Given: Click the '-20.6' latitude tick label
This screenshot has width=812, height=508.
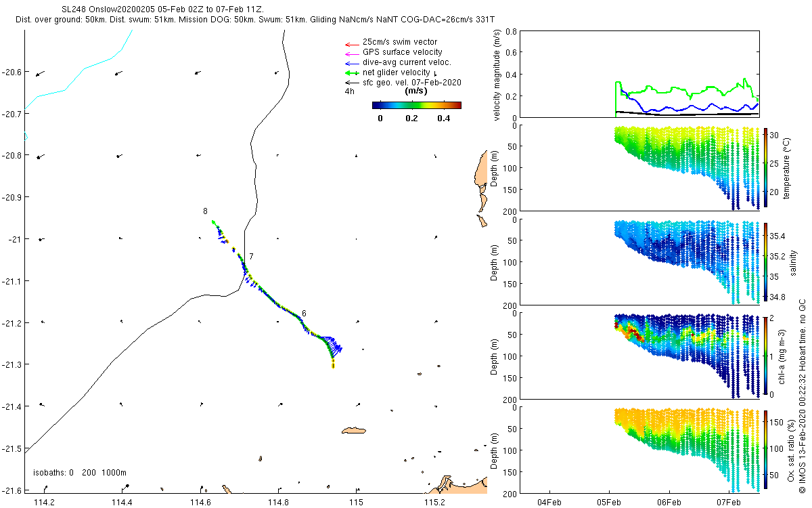Looking at the screenshot, I should [12, 72].
